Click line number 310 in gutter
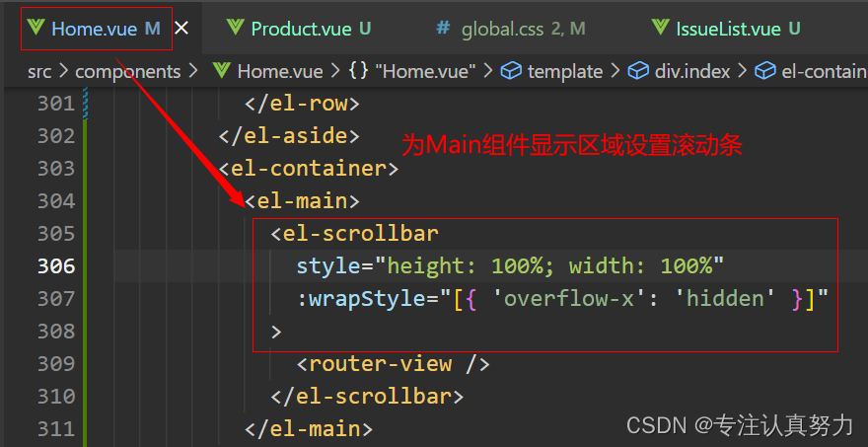This screenshot has width=868, height=447. tap(56, 397)
